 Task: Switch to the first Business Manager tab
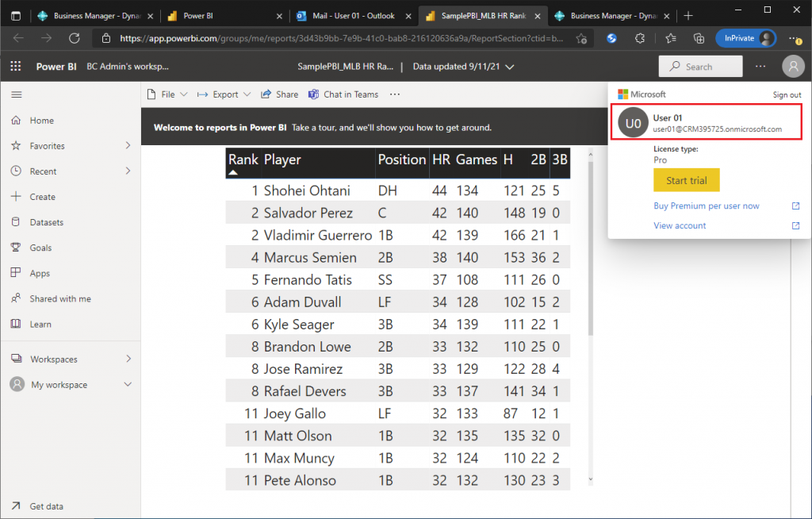coord(95,16)
